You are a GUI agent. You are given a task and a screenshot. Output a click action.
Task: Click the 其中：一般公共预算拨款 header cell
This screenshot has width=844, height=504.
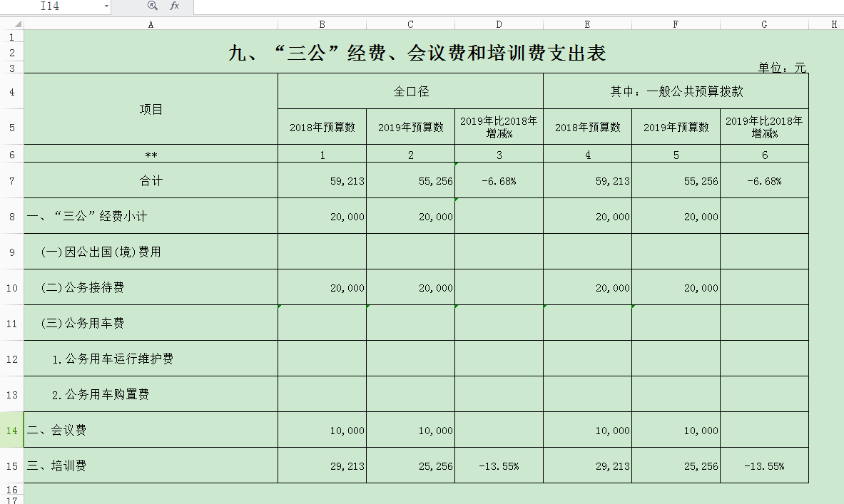tap(676, 91)
